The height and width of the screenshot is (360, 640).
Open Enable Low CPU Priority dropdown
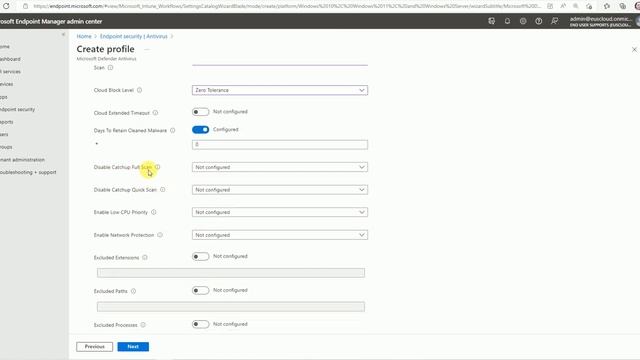click(280, 212)
